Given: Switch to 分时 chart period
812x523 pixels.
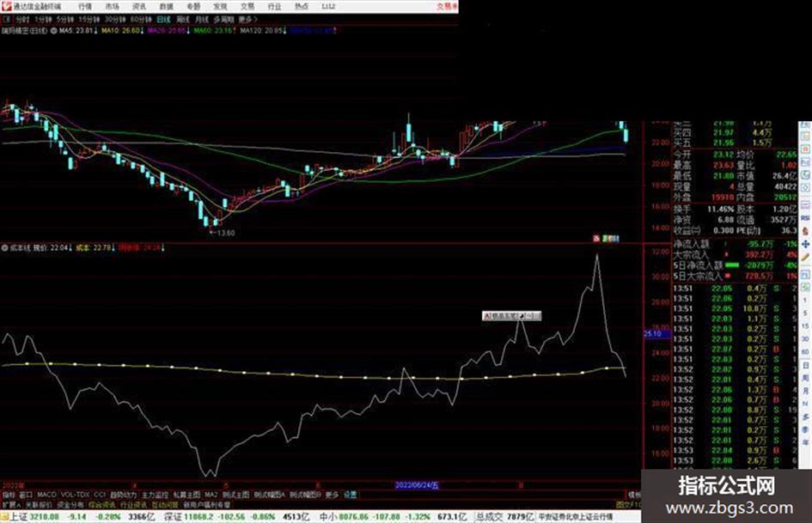Looking at the screenshot, I should tap(22, 19).
